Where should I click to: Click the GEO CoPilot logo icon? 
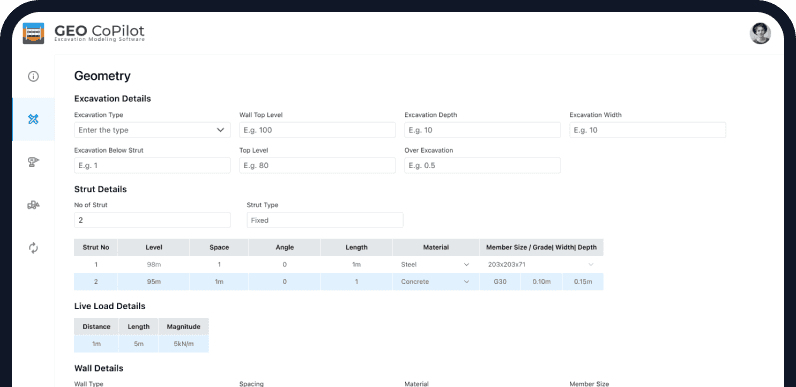tap(34, 33)
